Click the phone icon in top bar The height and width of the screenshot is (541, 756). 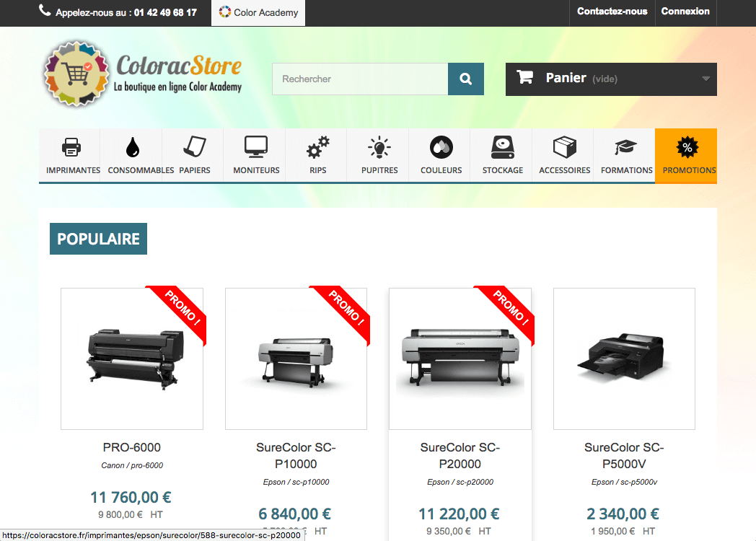point(45,11)
